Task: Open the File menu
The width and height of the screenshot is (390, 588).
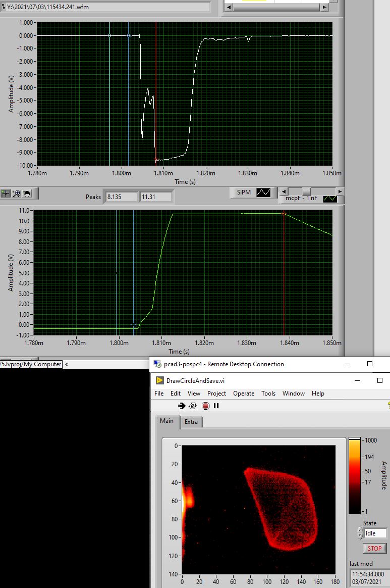Action: (x=159, y=393)
